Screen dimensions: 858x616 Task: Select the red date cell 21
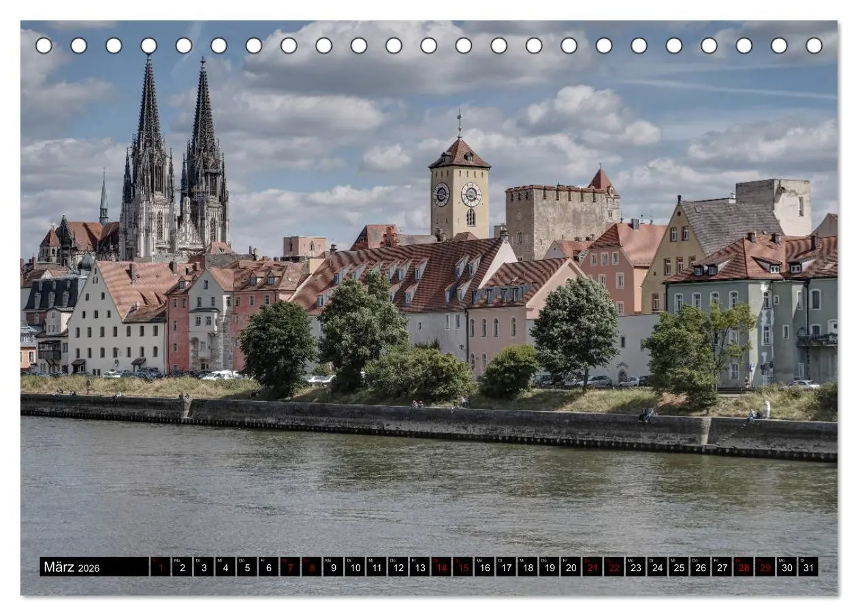[592, 567]
